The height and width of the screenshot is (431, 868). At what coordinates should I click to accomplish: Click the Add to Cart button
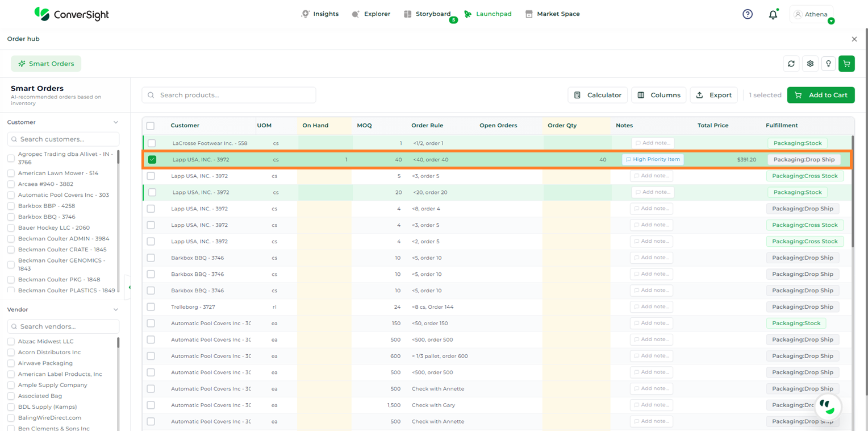(x=820, y=95)
